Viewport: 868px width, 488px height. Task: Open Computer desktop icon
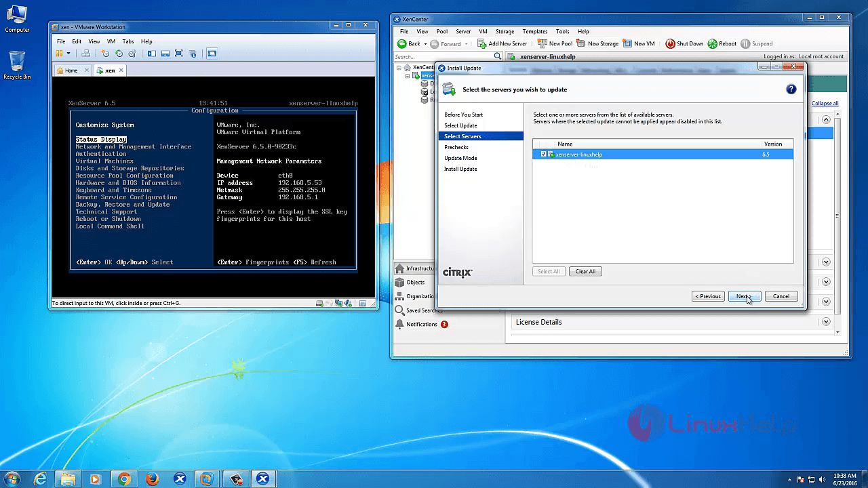(17, 18)
